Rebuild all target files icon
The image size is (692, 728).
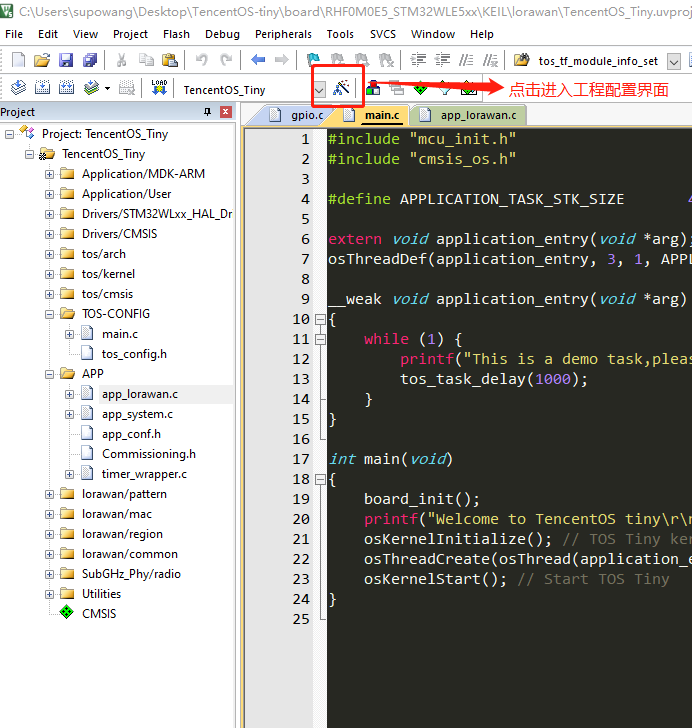tap(66, 87)
